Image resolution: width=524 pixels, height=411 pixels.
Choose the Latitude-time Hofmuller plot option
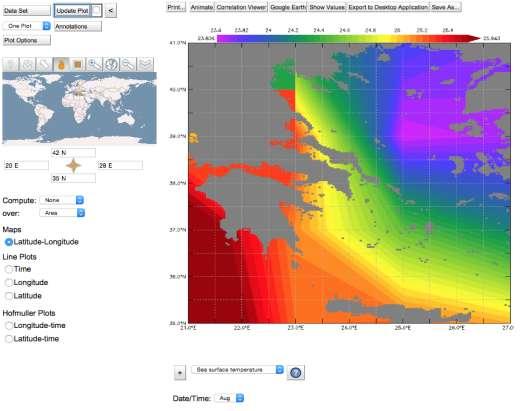coord(9,339)
